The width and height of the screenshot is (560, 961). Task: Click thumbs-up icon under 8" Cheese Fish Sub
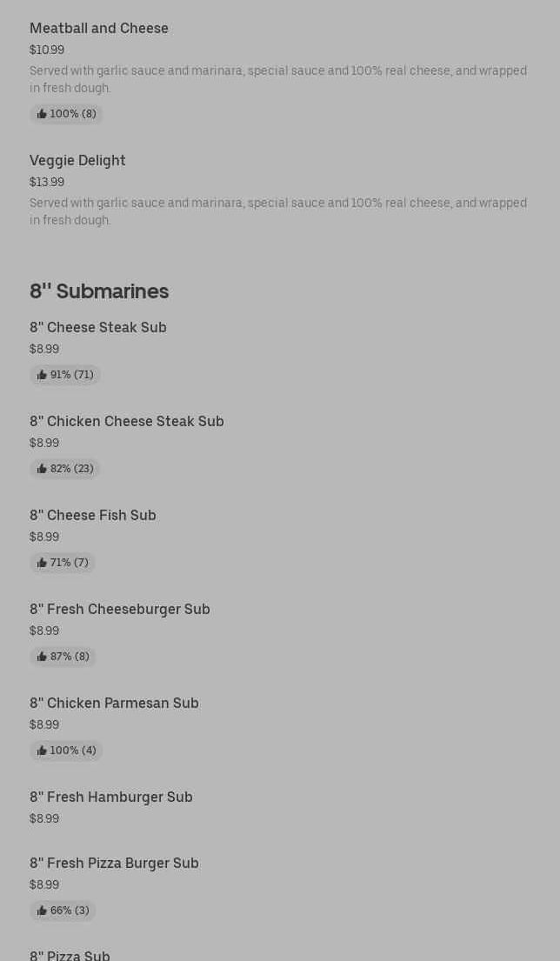[42, 563]
